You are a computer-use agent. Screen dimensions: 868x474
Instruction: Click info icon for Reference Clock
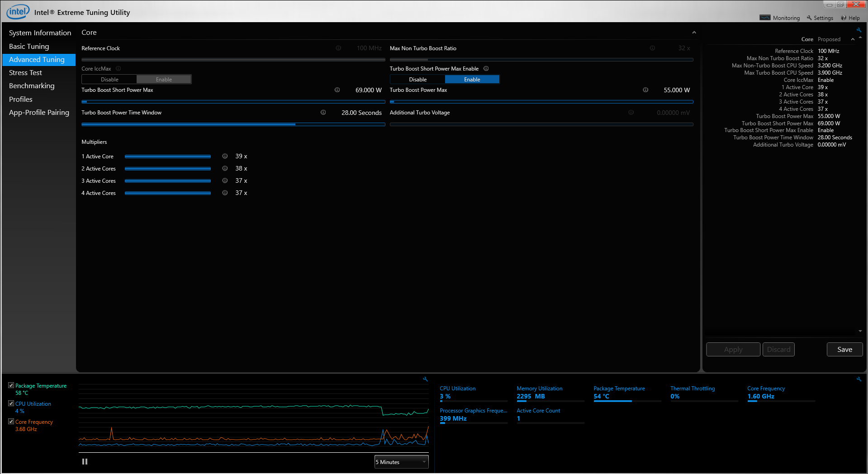[338, 48]
